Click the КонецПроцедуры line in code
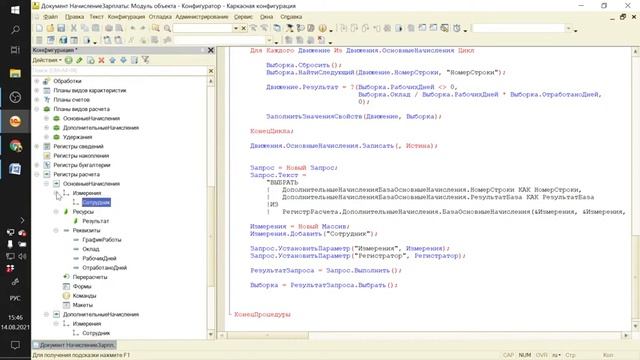Screen dimensions: 640x360 [262, 314]
